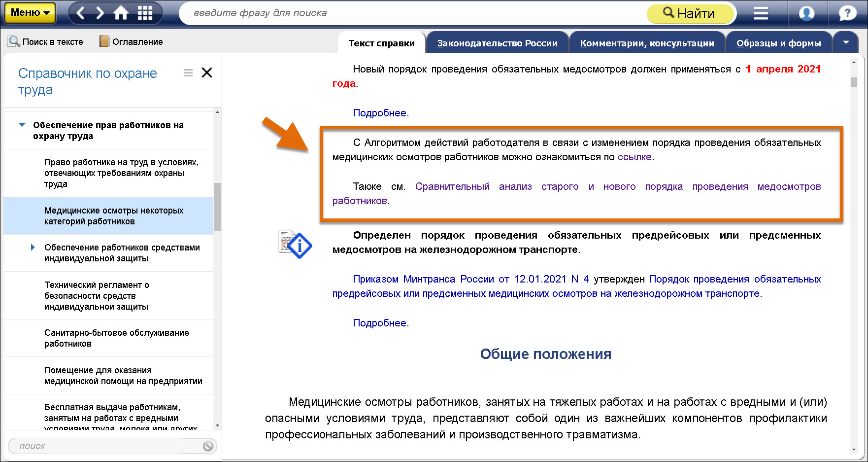The height and width of the screenshot is (462, 868).
Task: Click the main search phrase input field
Action: 414,13
